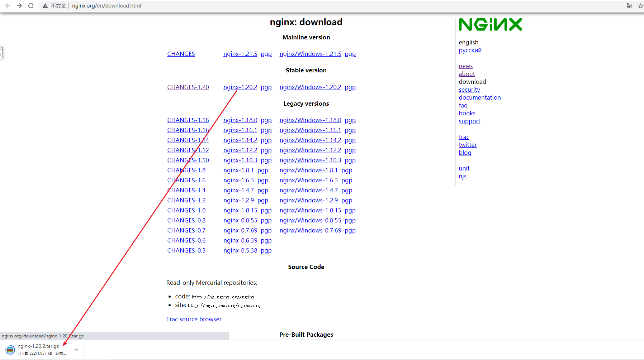Download nginx/Windows-1.10.3

click(x=311, y=160)
